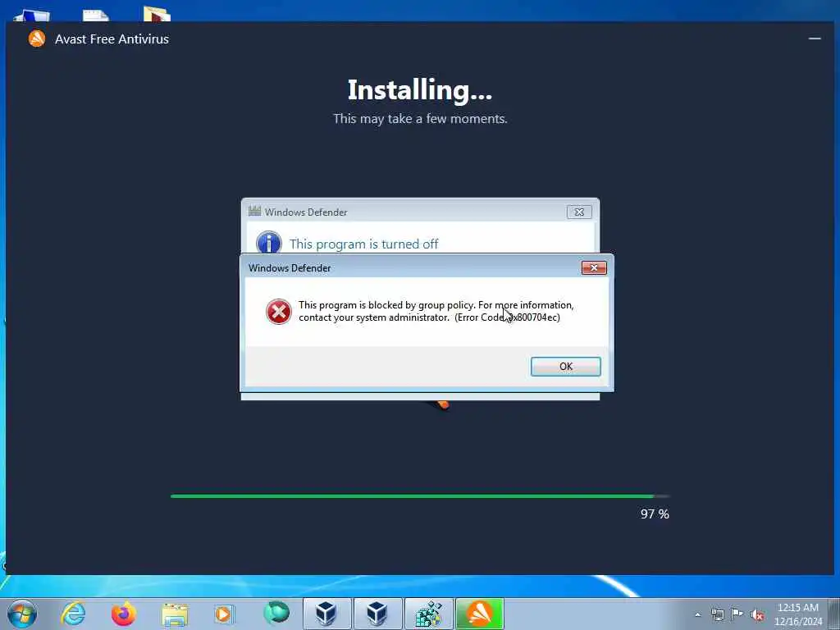
Task: Click the red error icon in the dialog
Action: click(x=279, y=312)
